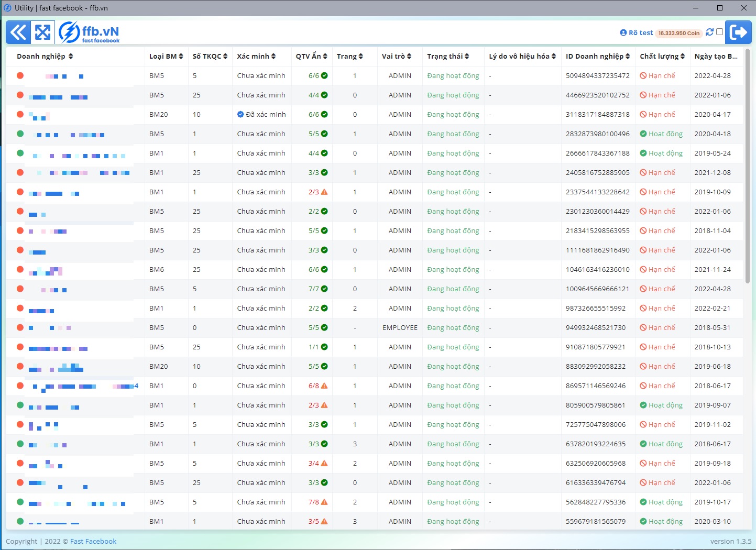Open Fast Facebook footer link

click(x=93, y=541)
